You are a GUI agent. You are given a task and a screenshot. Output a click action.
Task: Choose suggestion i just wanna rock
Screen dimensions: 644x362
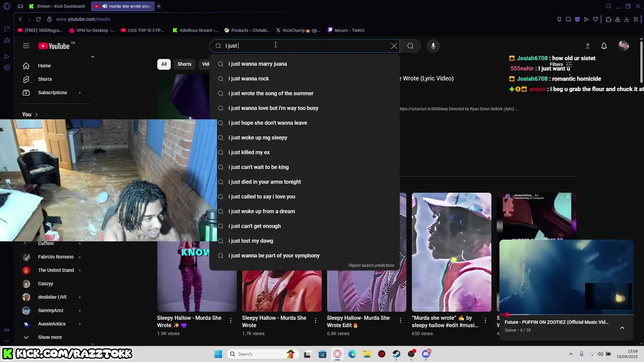click(305, 78)
